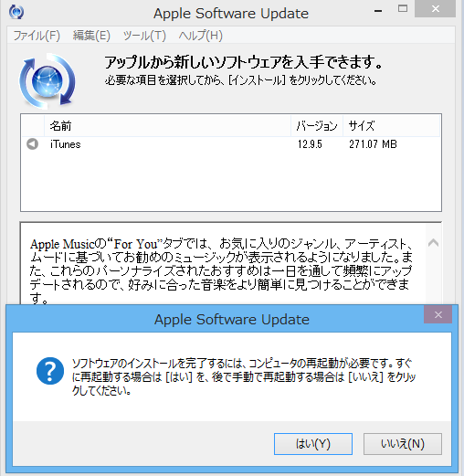Sort by サイズ column header

coord(392,126)
